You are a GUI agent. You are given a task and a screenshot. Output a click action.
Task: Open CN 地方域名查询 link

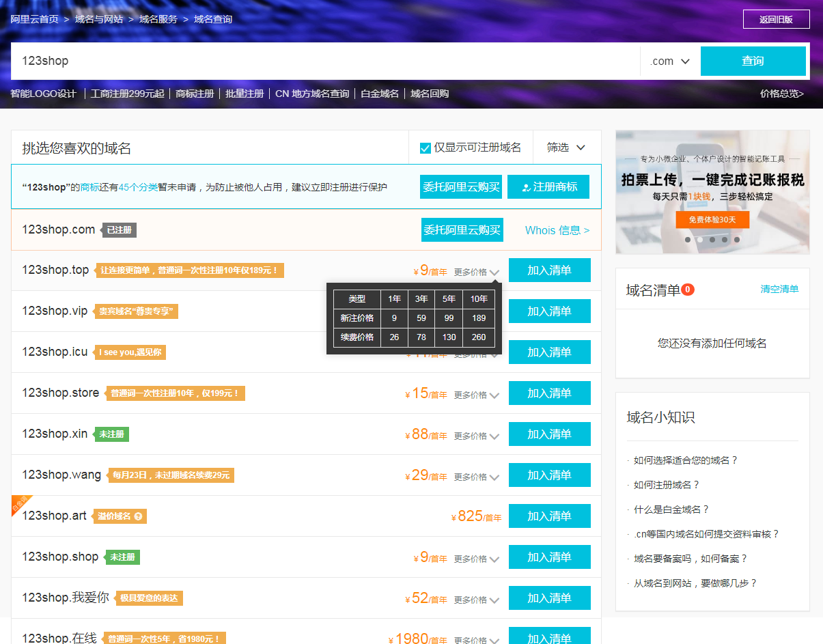click(312, 94)
